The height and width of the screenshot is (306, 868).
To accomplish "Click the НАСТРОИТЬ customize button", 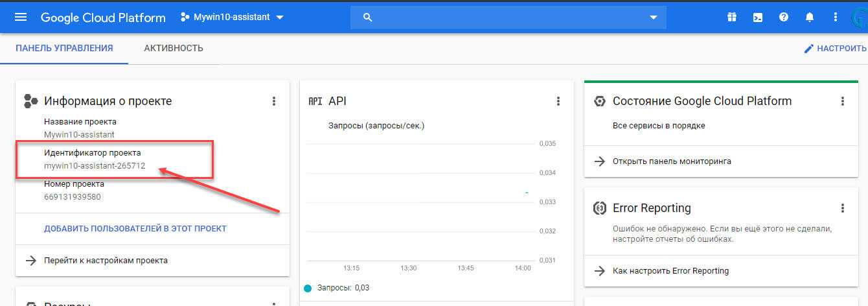I will click(835, 49).
